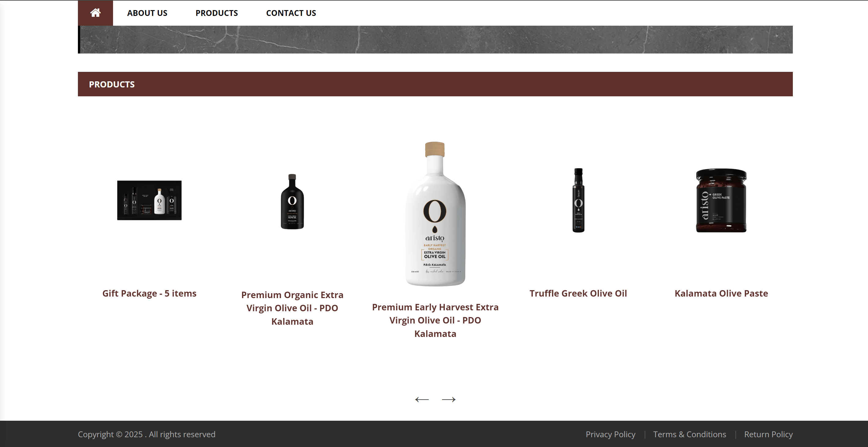View the white Early Harvest bottle image
The width and height of the screenshot is (868, 447).
coord(435,214)
